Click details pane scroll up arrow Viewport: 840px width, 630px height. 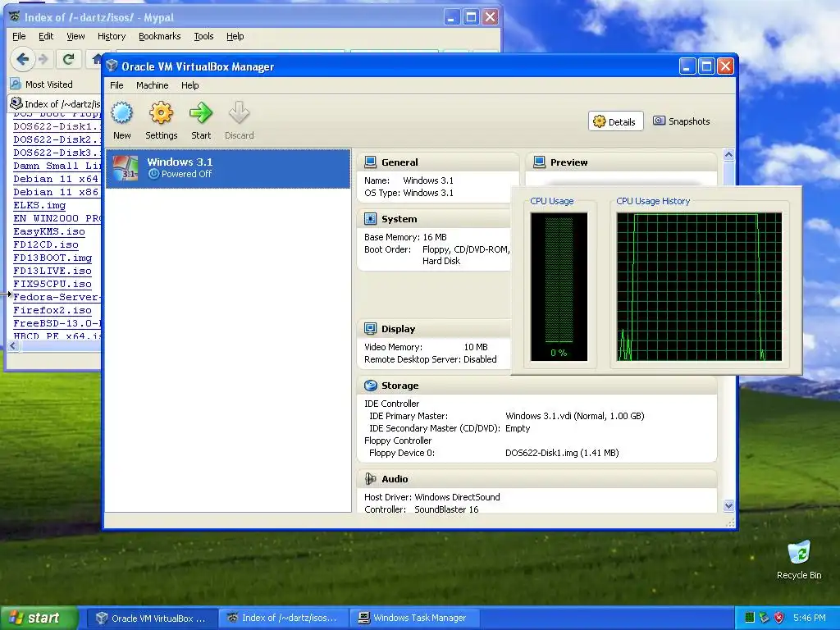tap(728, 154)
